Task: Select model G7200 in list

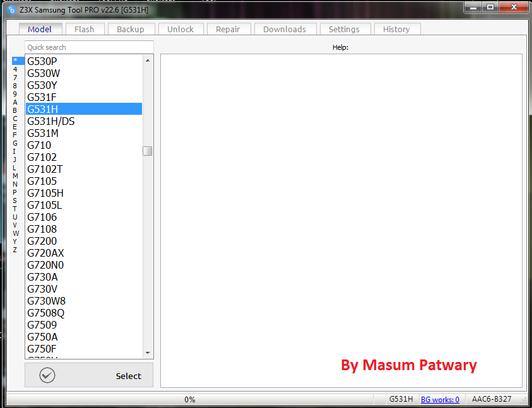Action: [x=84, y=241]
